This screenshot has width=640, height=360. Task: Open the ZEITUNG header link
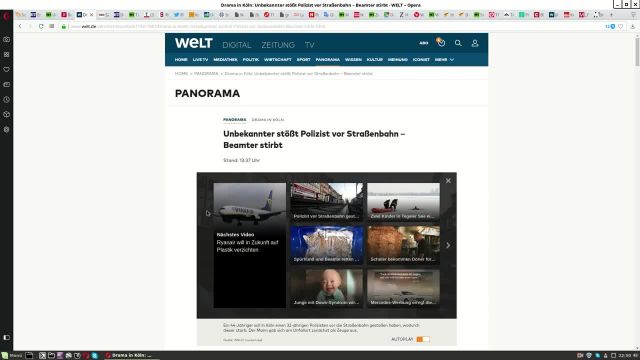(x=278, y=45)
